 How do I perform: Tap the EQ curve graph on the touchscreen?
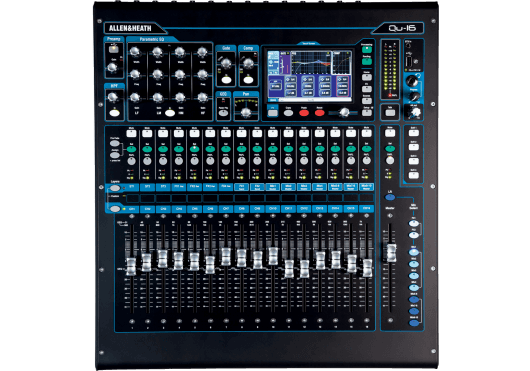[311, 63]
